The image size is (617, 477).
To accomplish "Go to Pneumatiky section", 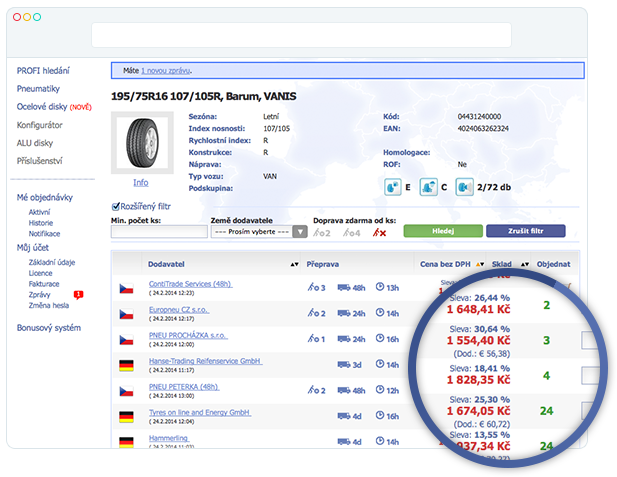I will click(38, 89).
